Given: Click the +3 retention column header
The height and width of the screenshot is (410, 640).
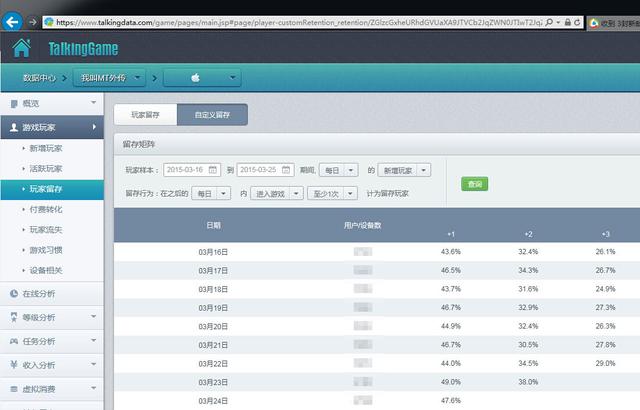Looking at the screenshot, I should (x=605, y=234).
